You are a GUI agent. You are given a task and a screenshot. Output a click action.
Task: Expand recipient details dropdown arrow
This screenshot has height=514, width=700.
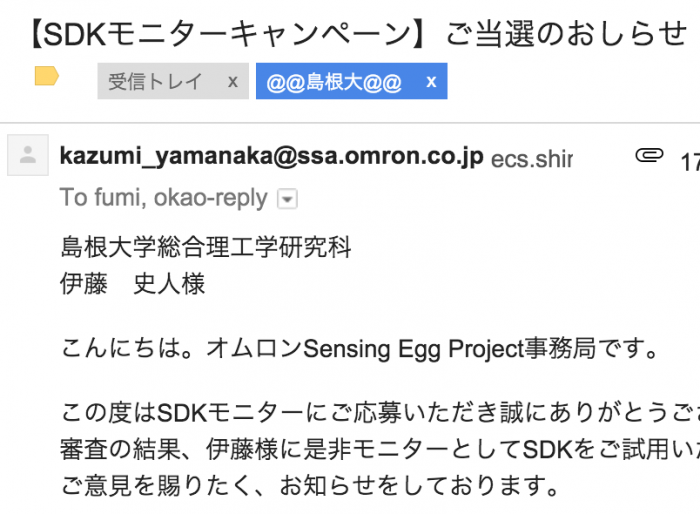[x=287, y=198]
